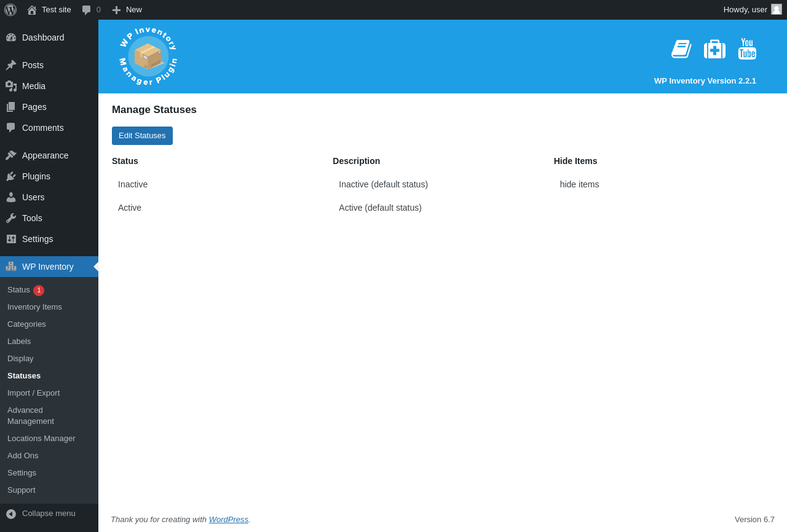Open the Media menu item
The width and height of the screenshot is (787, 532).
coord(49,86)
